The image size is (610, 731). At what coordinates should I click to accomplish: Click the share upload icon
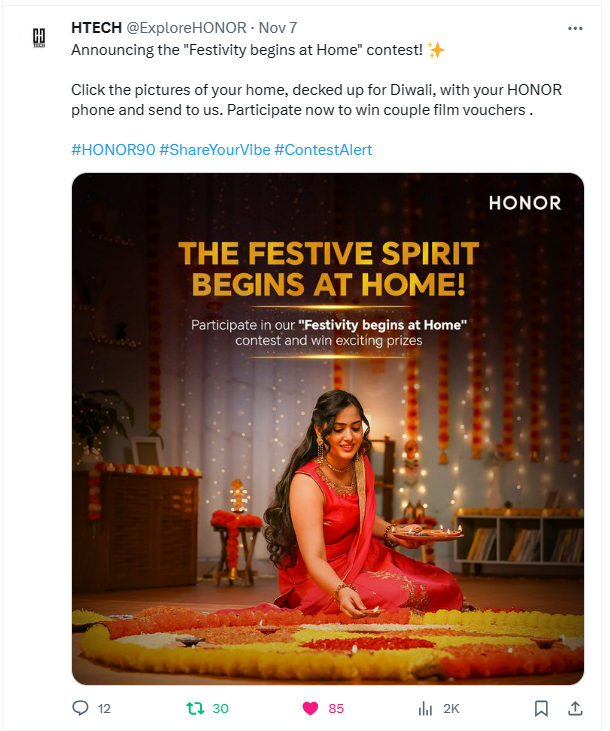click(575, 708)
